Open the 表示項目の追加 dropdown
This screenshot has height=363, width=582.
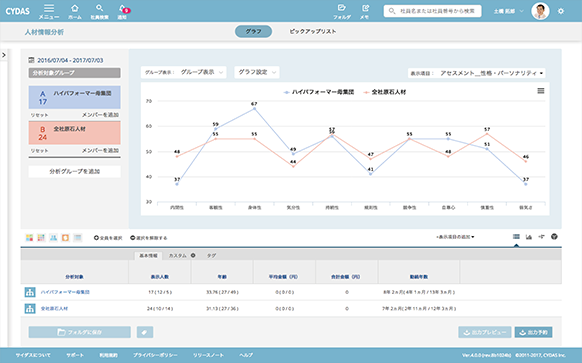coord(455,237)
